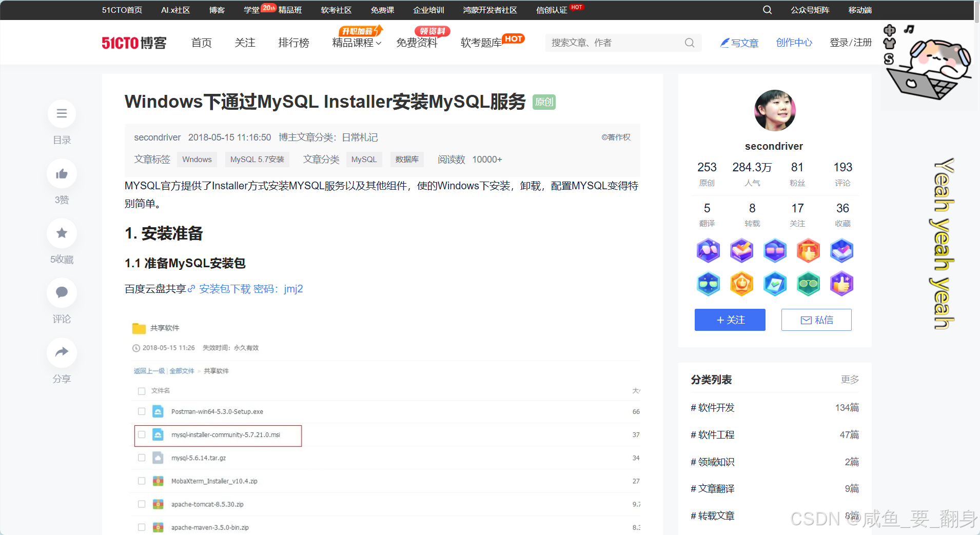The height and width of the screenshot is (535, 980).
Task: Click the 日常札记 blogger category link
Action: coord(360,137)
